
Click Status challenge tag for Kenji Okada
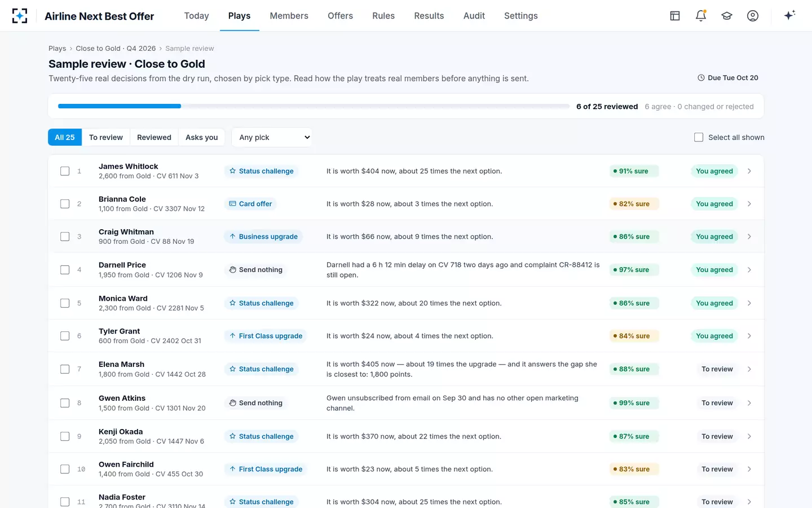pos(261,436)
